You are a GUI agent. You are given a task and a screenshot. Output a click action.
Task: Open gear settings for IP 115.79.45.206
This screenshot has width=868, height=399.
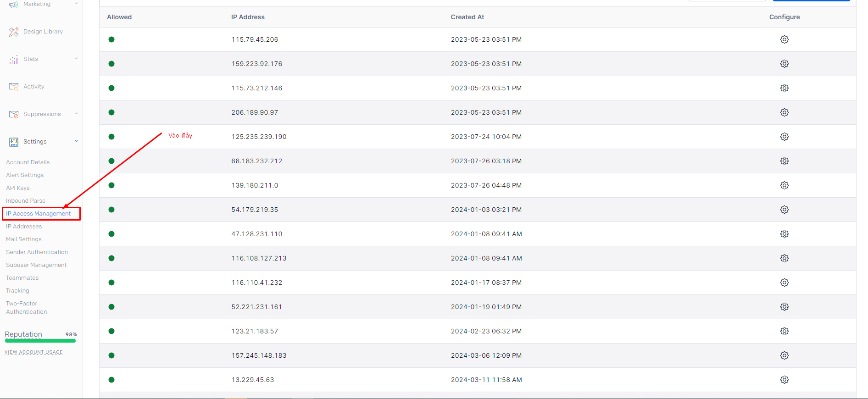784,39
